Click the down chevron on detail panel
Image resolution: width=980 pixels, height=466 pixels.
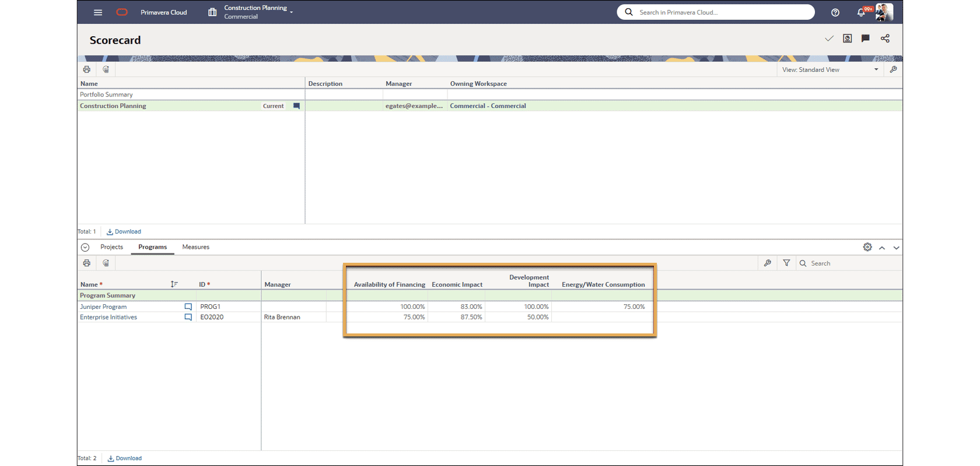point(897,248)
